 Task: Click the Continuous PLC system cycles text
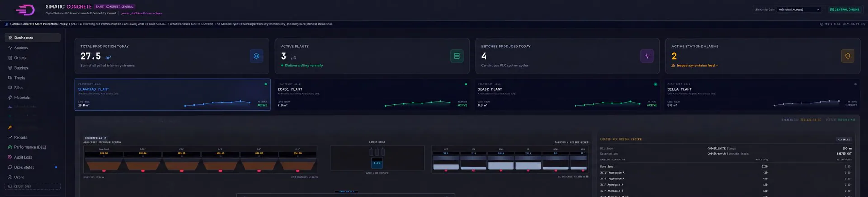505,66
